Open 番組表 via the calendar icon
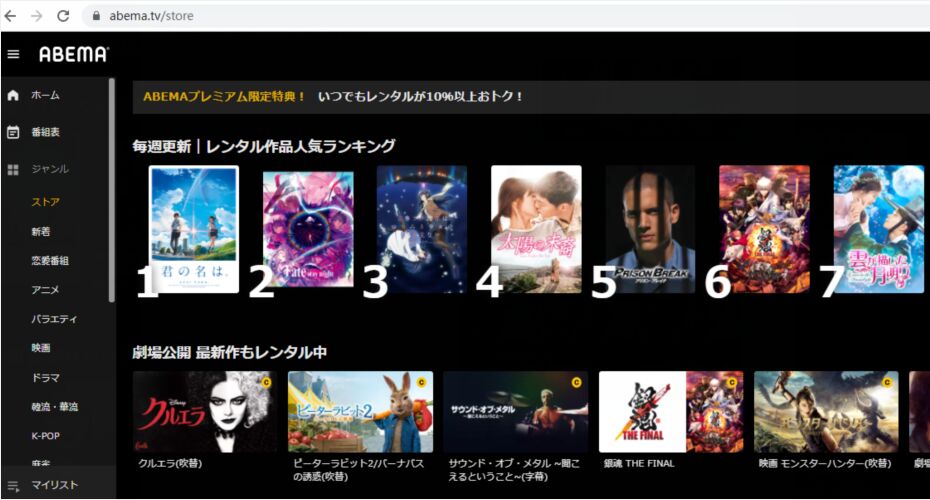This screenshot has width=930, height=500. pyautogui.click(x=13, y=132)
